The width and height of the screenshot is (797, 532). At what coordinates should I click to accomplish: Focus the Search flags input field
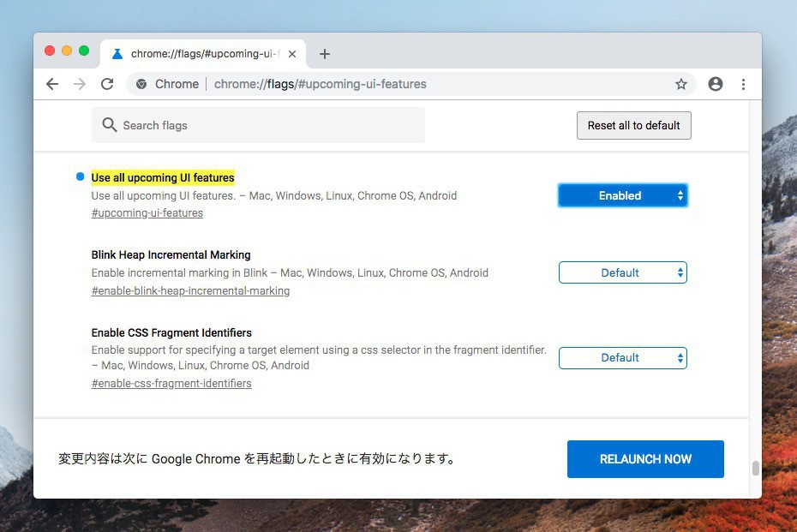click(258, 125)
